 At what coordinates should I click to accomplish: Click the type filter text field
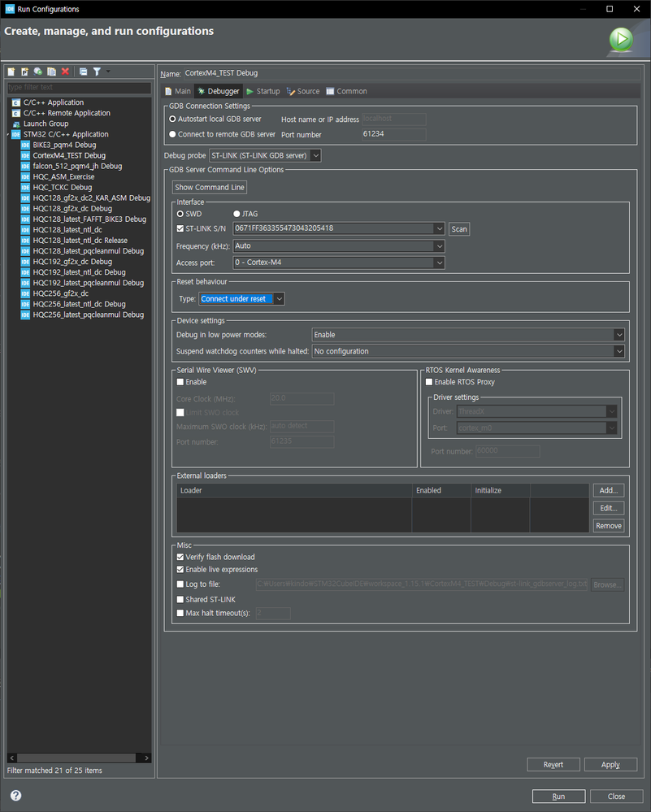pyautogui.click(x=79, y=88)
